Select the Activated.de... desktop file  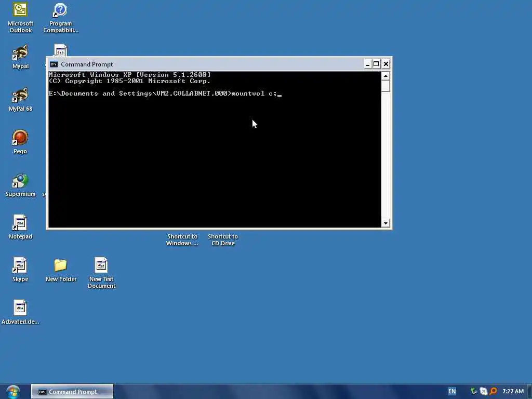click(x=20, y=312)
